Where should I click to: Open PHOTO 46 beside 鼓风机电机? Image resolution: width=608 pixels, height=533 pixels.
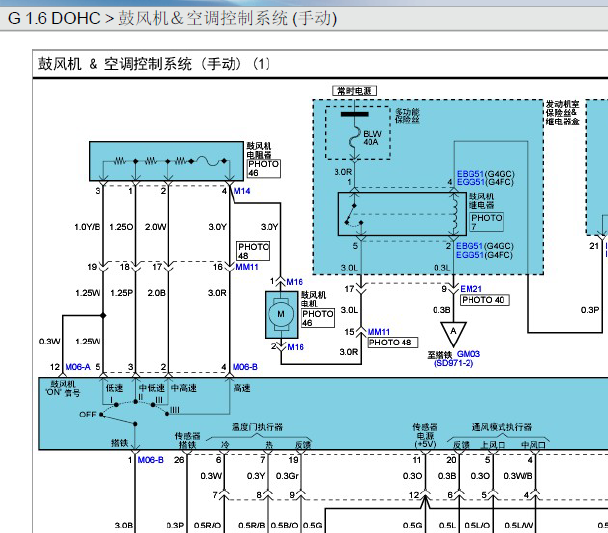318,318
